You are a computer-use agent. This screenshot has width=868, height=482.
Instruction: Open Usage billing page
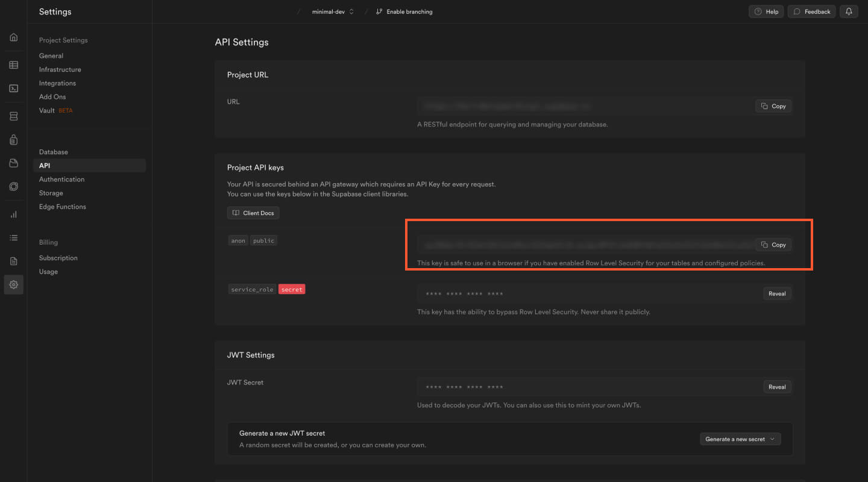(x=49, y=272)
